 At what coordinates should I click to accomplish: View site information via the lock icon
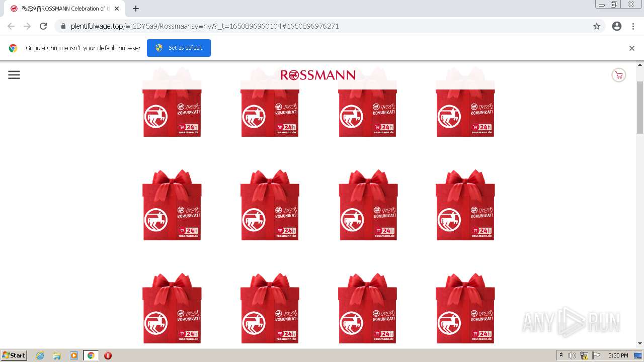pyautogui.click(x=63, y=26)
